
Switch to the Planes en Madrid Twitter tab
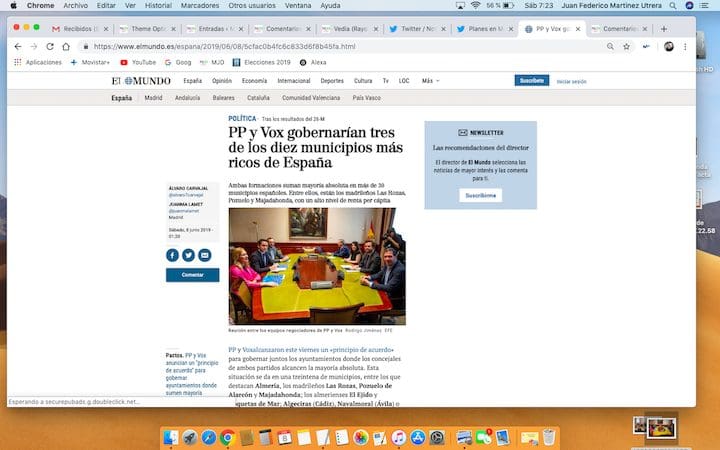coord(484,29)
